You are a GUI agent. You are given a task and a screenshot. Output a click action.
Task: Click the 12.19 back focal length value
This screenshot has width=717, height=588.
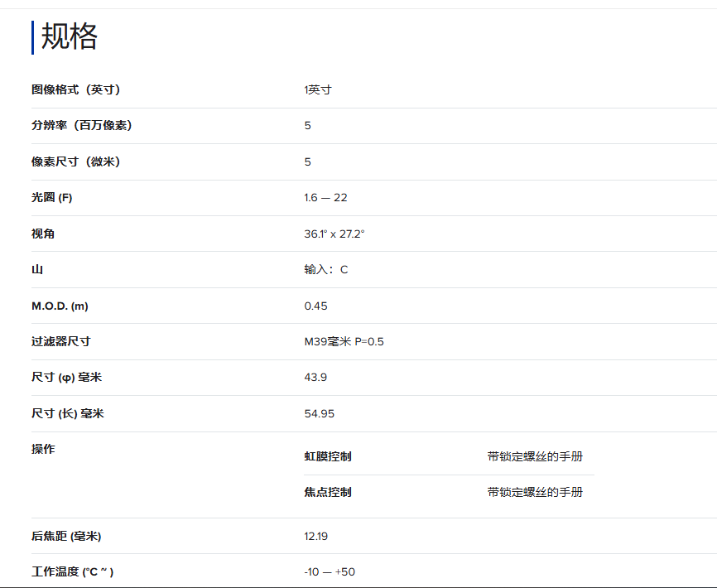click(x=315, y=536)
